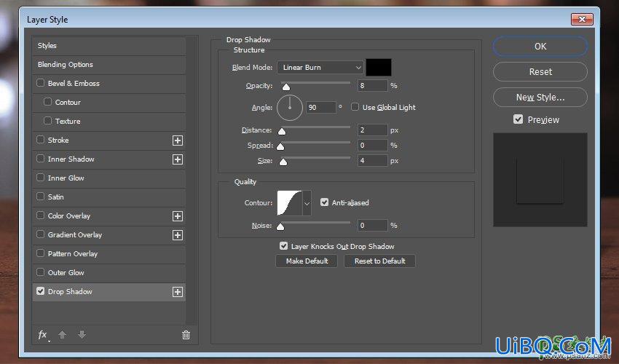Viewport: 619px width, 364px height.
Task: Click the Contour curve thumbnail
Action: pyautogui.click(x=290, y=203)
